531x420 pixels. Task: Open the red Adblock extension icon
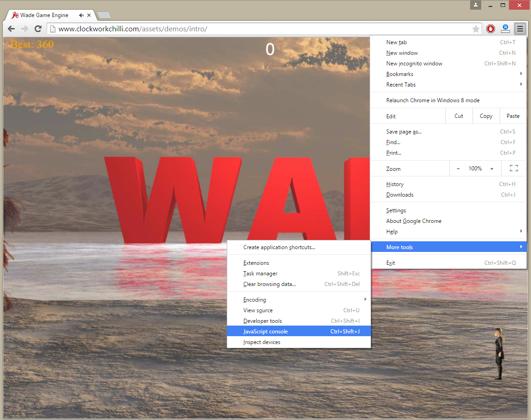point(490,29)
